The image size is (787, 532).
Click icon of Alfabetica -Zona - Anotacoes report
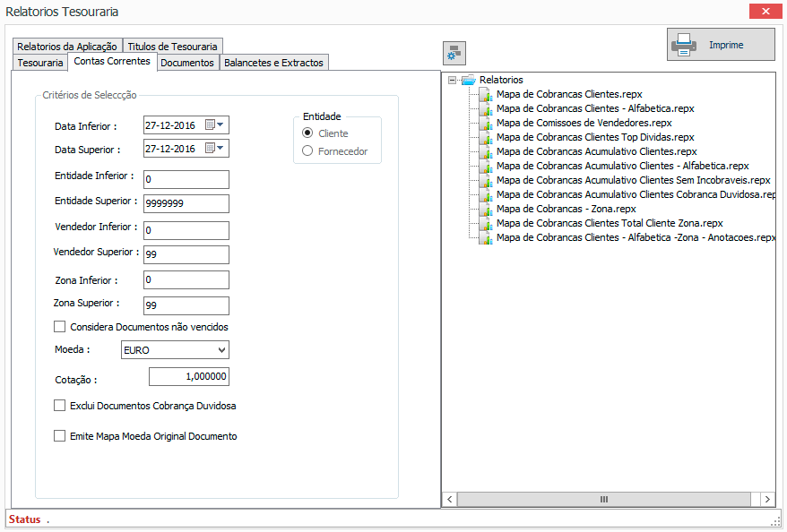point(485,237)
